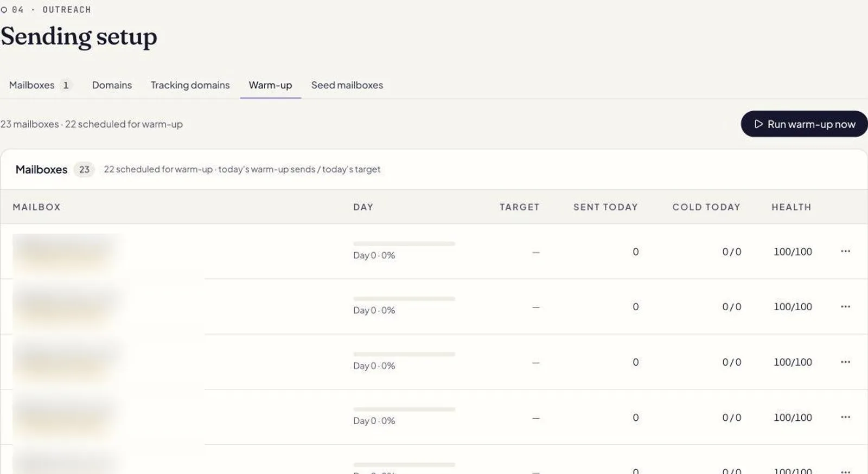Click the 100/100 health value in the first row
The height and width of the screenshot is (474, 868).
pos(793,252)
